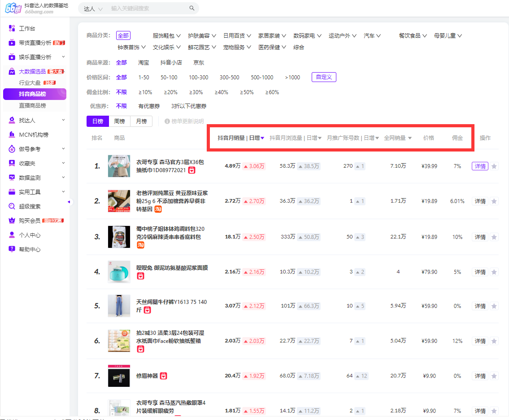Click the search magnifier icon
The height and width of the screenshot is (420, 509).
(x=192, y=9)
